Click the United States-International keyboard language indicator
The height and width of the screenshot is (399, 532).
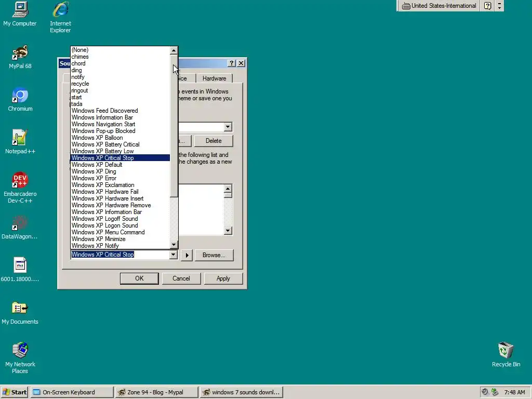[439, 6]
